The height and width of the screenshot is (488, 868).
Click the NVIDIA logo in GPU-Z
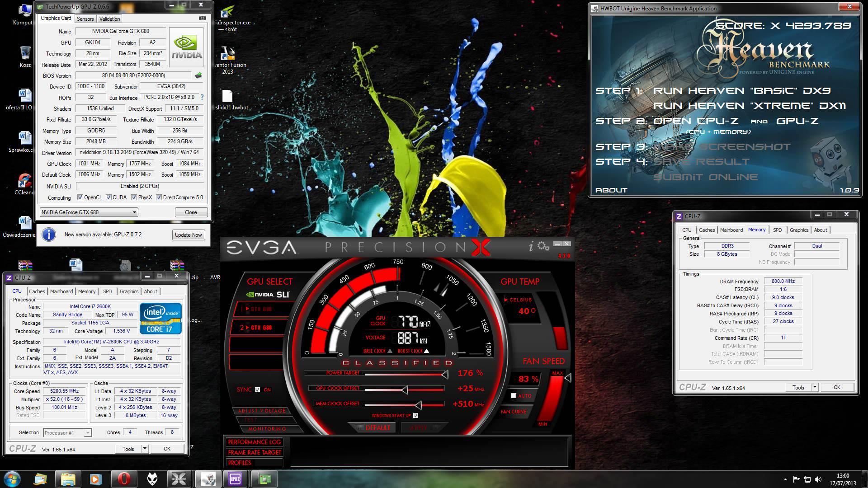coord(186,47)
